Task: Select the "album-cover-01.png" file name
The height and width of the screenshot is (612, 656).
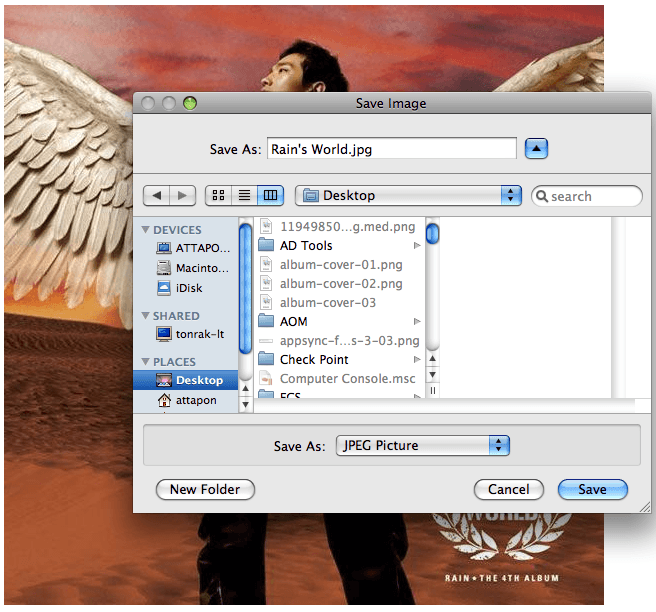Action: click(x=341, y=265)
